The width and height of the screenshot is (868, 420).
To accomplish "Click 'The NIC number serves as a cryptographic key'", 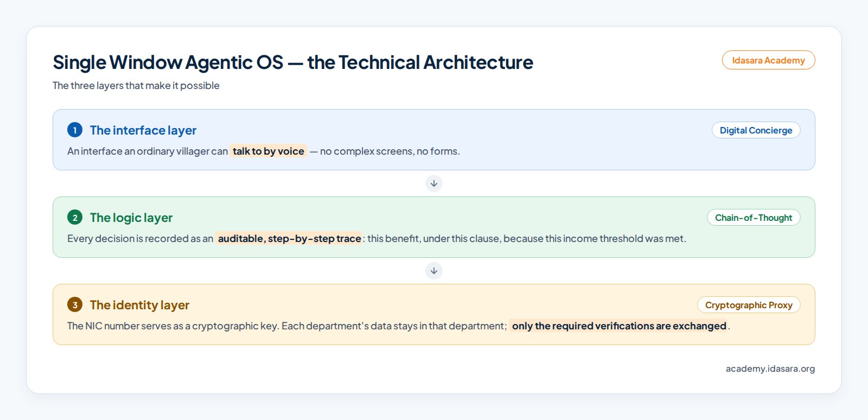I will coord(172,326).
